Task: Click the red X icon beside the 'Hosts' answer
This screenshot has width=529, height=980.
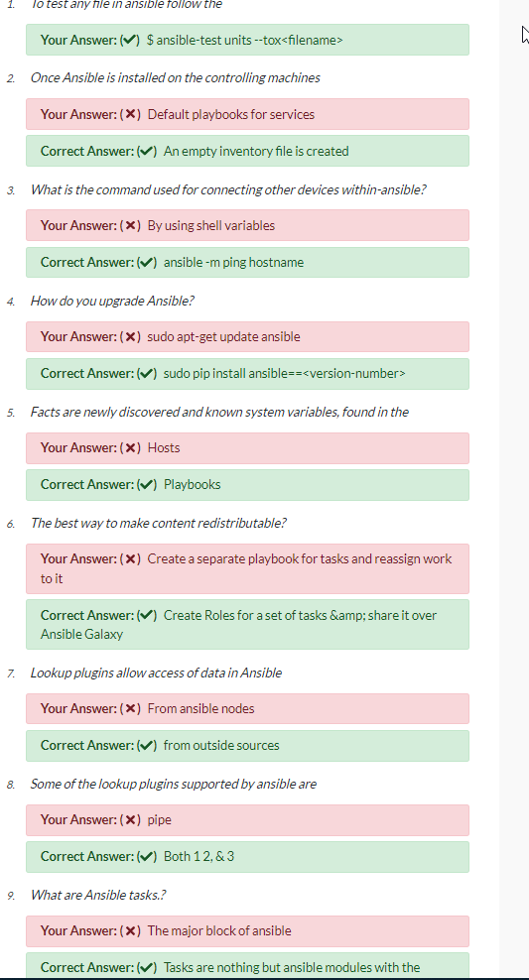Action: pos(130,448)
